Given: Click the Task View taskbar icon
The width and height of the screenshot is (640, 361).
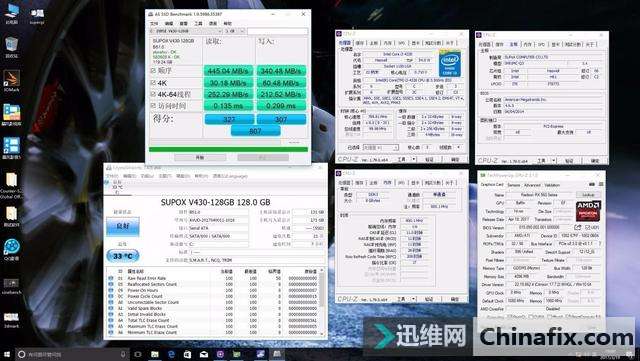Looking at the screenshot, I should coord(138,354).
